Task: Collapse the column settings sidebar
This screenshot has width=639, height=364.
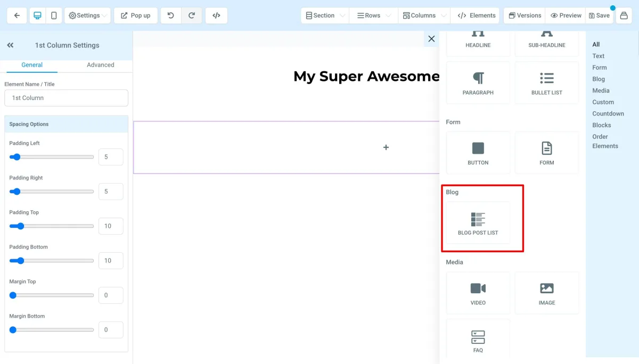Action: coord(10,45)
